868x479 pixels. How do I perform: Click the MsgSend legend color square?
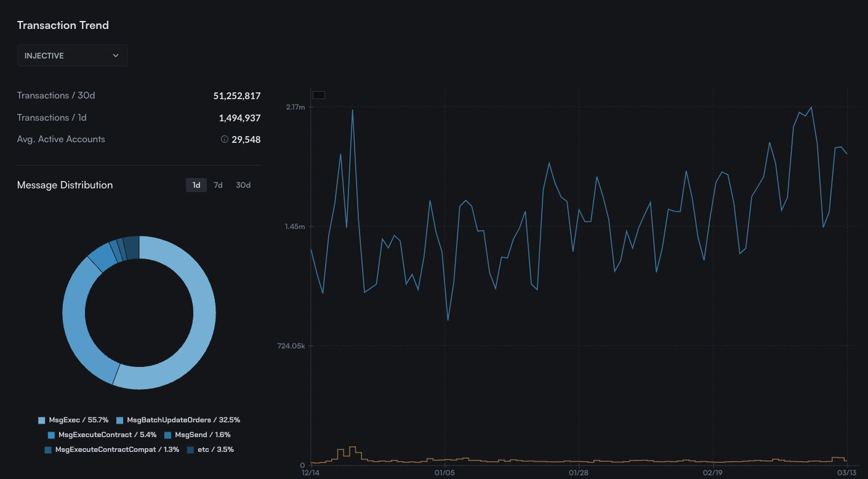[169, 435]
